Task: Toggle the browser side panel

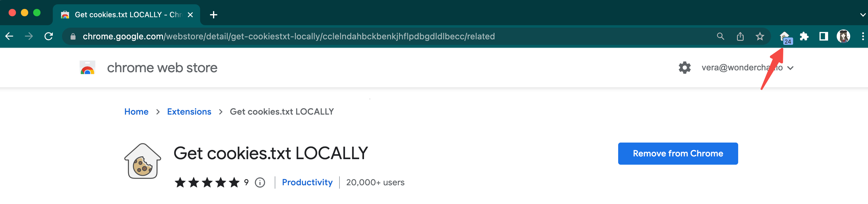Action: (823, 37)
